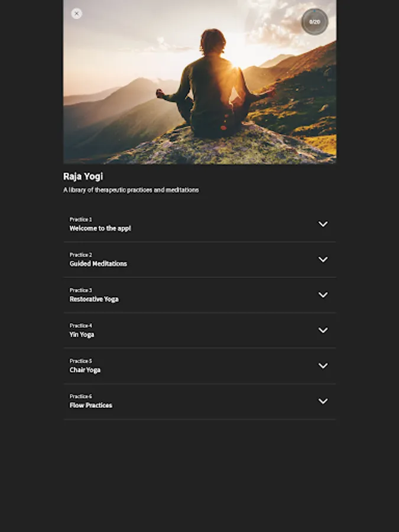Select the Yin Yoga title text
This screenshot has height=532, width=399.
coord(82,335)
